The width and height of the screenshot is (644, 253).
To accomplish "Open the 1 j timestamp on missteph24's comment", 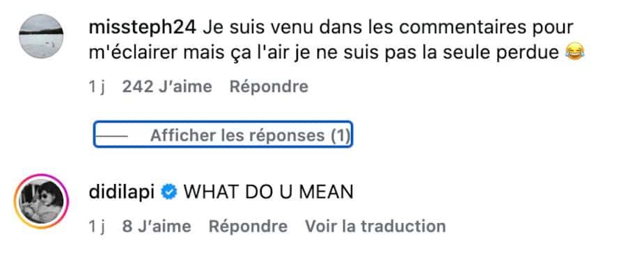I will click(97, 87).
